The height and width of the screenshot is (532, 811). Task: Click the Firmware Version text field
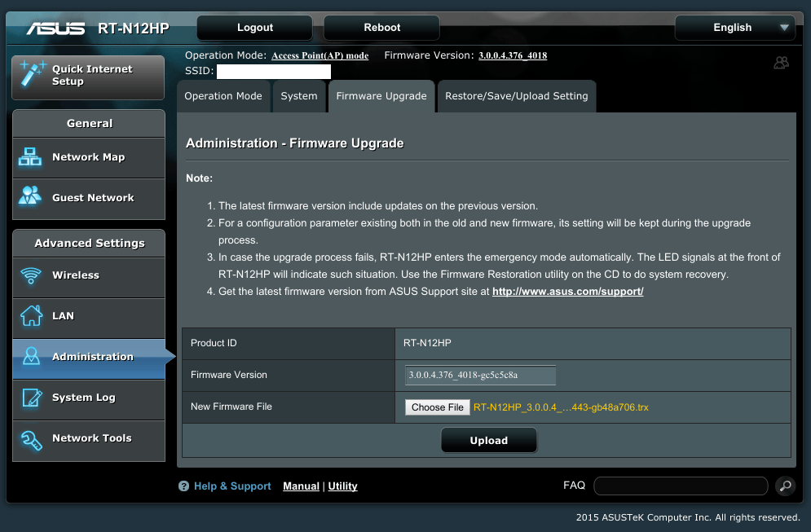(x=481, y=375)
